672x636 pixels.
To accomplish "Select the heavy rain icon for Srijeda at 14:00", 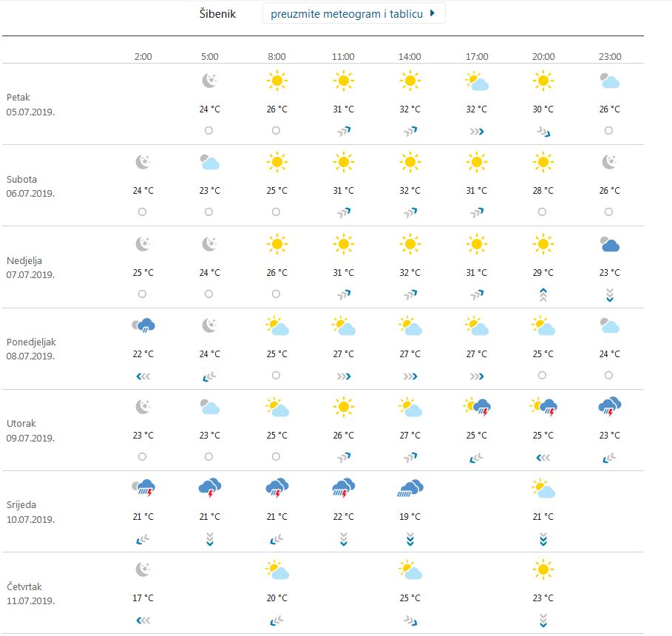I will [410, 487].
